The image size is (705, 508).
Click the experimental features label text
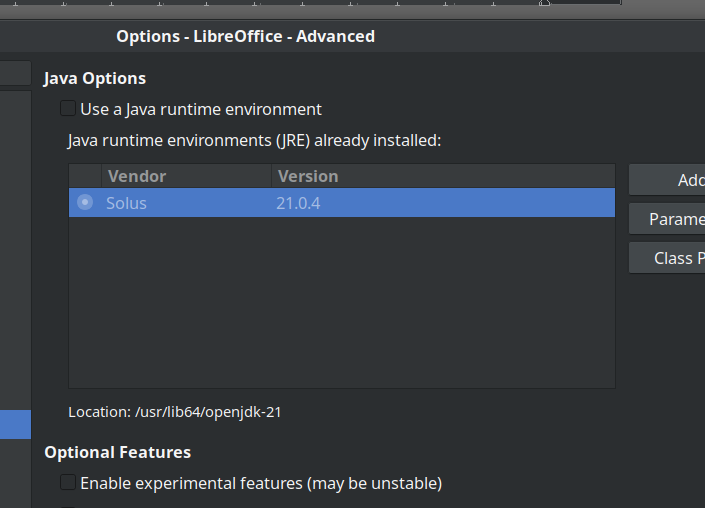point(260,483)
